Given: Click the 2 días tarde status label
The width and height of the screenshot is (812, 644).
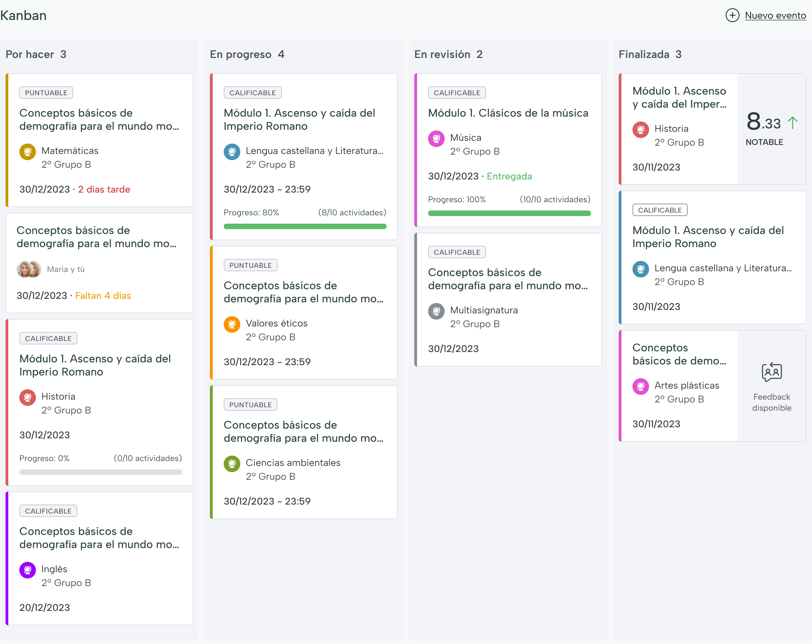Looking at the screenshot, I should (x=104, y=189).
